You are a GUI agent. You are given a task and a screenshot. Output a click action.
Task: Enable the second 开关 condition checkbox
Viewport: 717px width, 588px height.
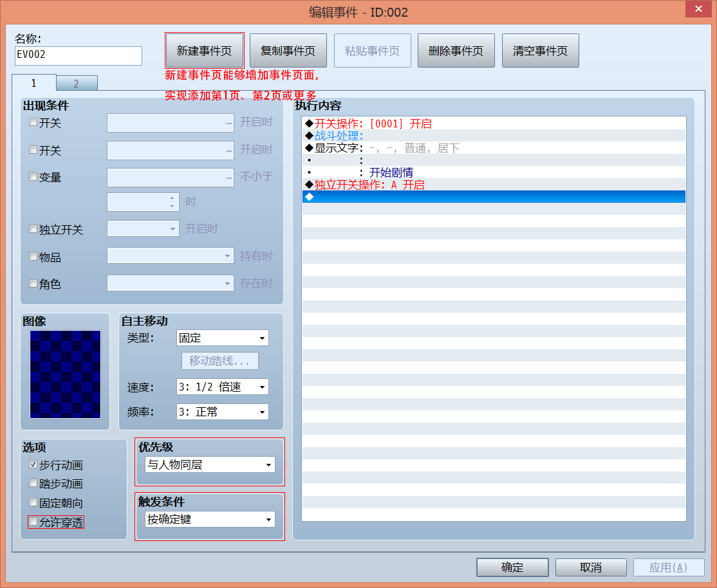(x=33, y=149)
